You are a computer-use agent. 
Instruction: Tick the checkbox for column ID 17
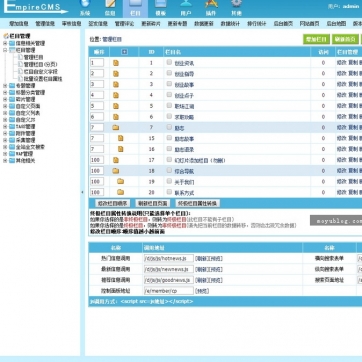169,159
